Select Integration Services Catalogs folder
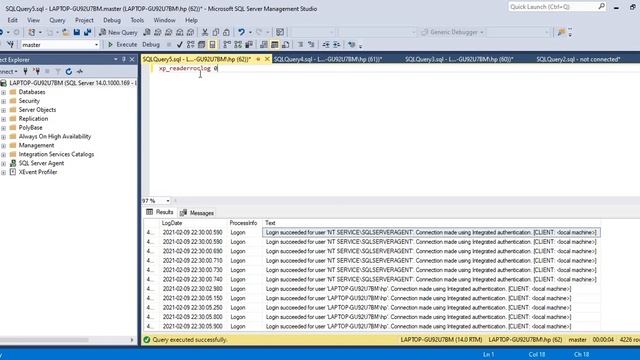Viewport: 640px width, 360px height. click(x=52, y=154)
